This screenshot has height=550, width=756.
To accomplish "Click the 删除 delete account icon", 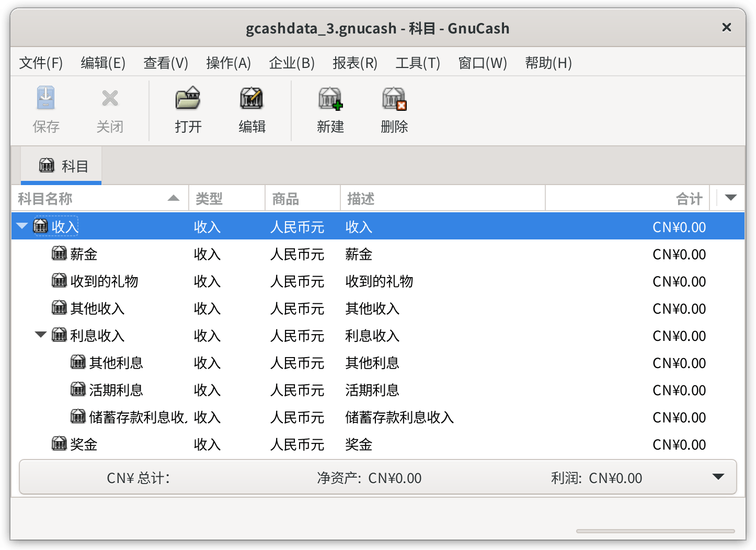I will [x=394, y=98].
